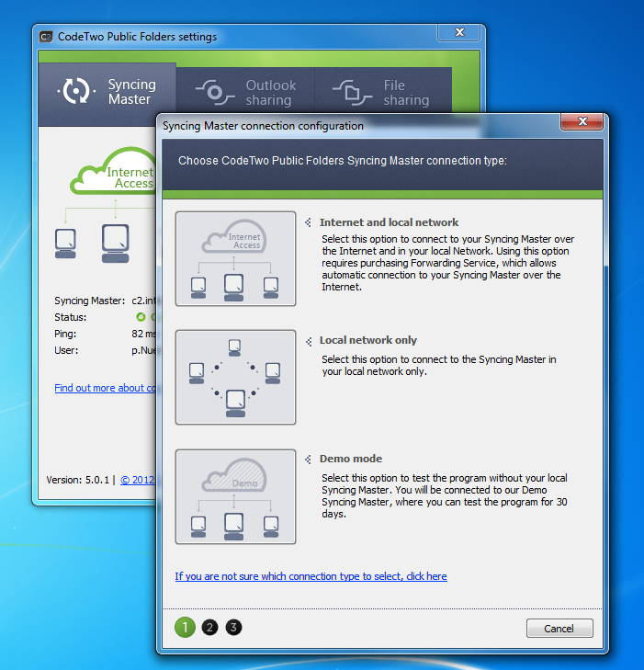Viewport: 644px width, 670px height.
Task: Click the Local network only description text
Action: point(439,366)
